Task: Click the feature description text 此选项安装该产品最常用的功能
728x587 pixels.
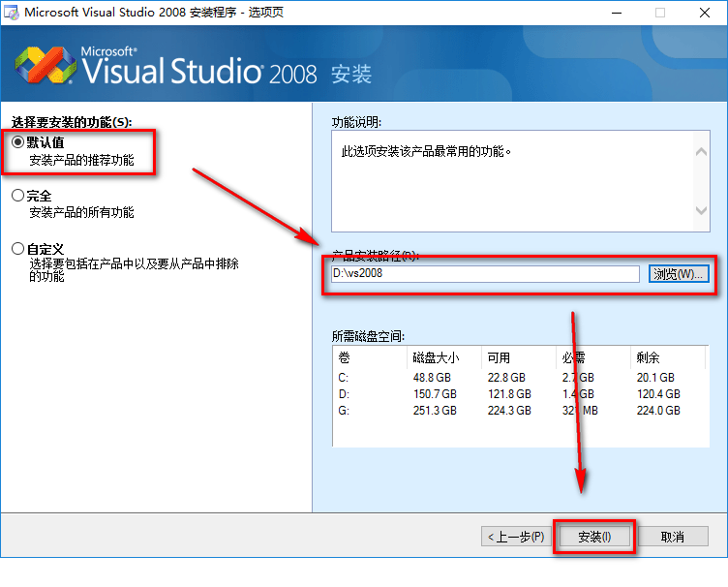Action: pos(426,151)
